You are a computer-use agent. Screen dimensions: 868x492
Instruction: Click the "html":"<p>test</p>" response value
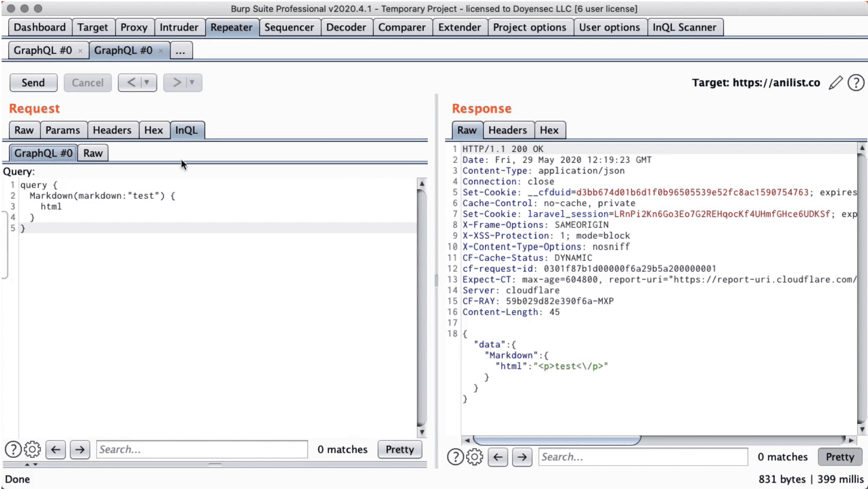552,366
